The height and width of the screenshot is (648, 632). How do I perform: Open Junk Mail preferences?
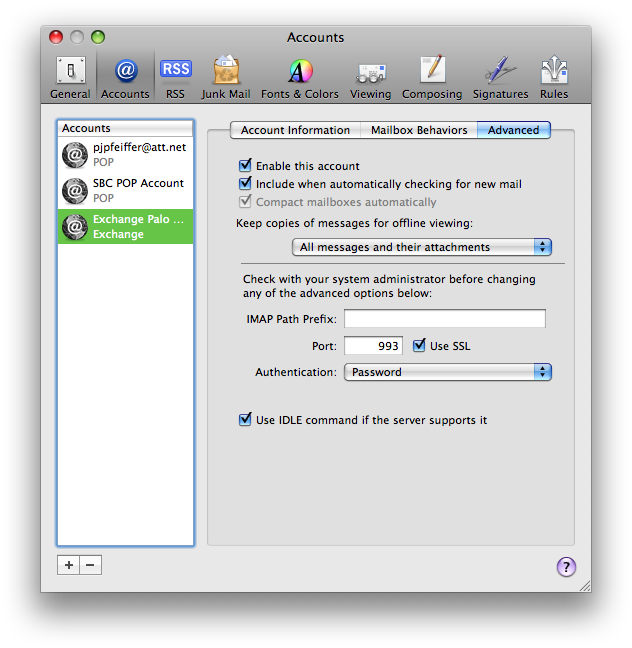click(x=226, y=78)
